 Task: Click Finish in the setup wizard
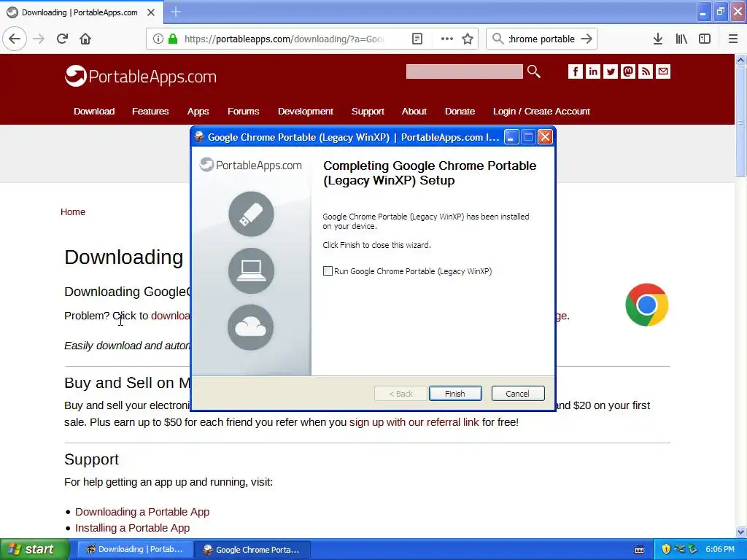455,393
